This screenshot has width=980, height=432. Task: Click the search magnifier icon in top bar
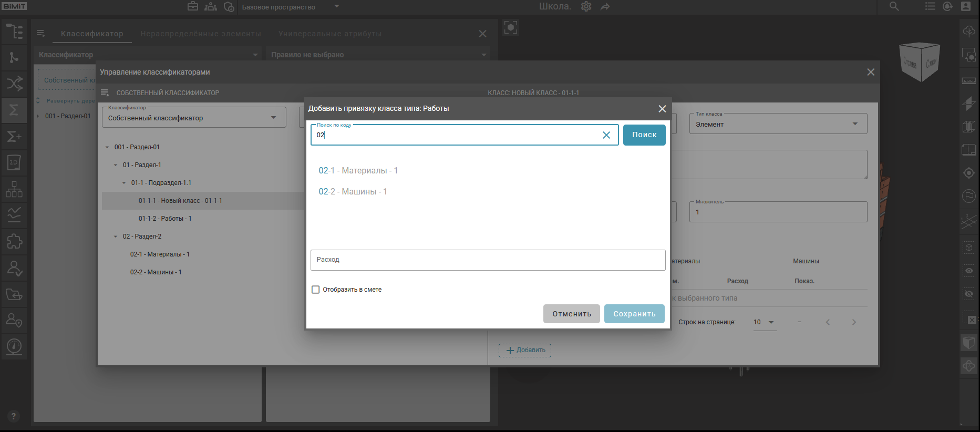point(894,7)
